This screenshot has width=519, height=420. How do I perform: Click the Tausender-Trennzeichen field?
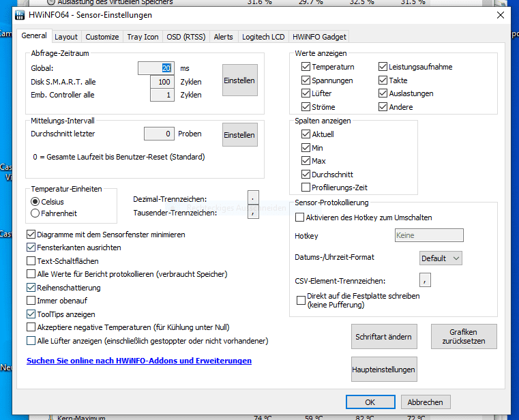(253, 212)
